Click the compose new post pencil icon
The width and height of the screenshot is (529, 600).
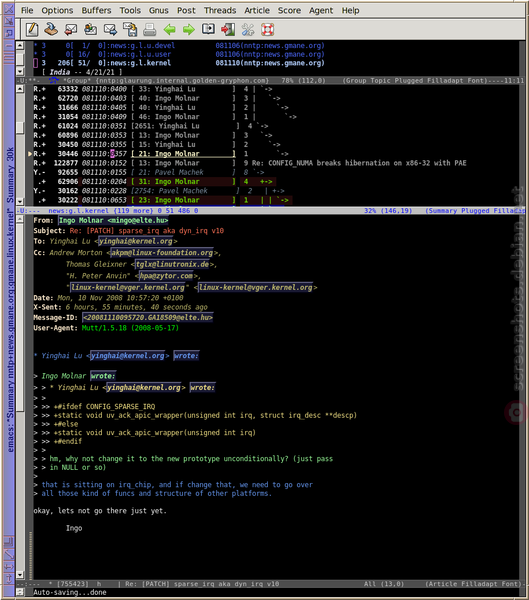click(32, 29)
